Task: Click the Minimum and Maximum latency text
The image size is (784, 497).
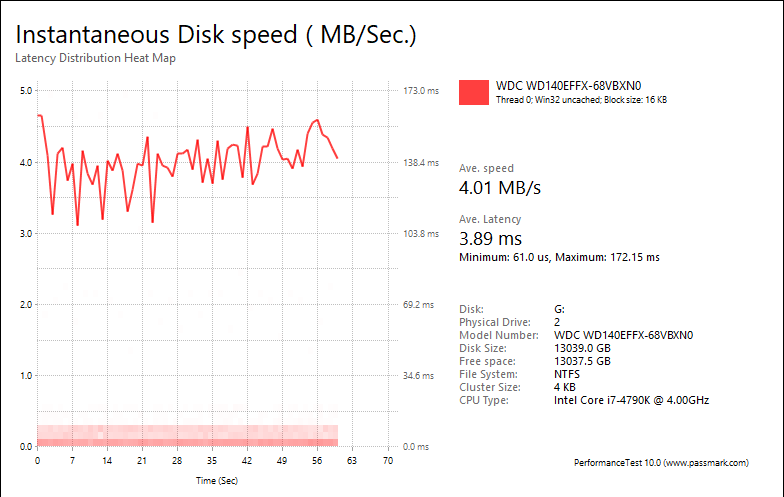Action: point(559,258)
